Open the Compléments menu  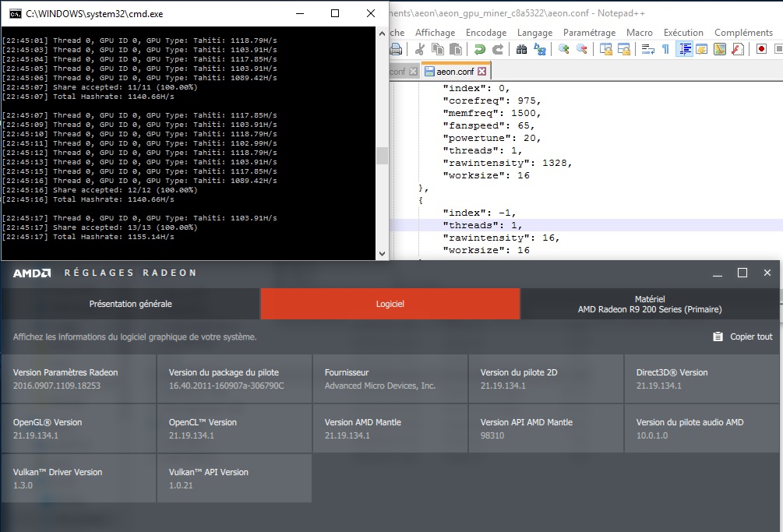[x=743, y=33]
